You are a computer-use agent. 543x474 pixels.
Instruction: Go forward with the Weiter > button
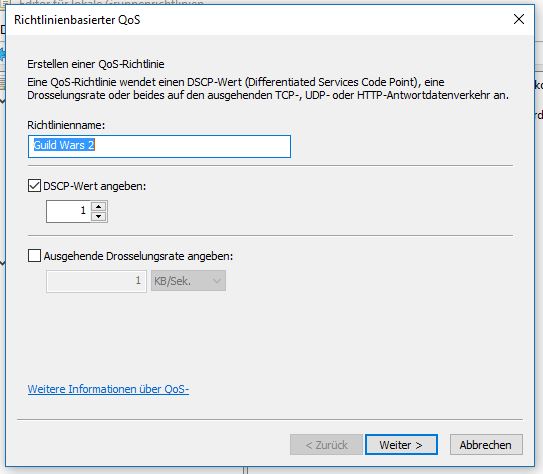[401, 445]
